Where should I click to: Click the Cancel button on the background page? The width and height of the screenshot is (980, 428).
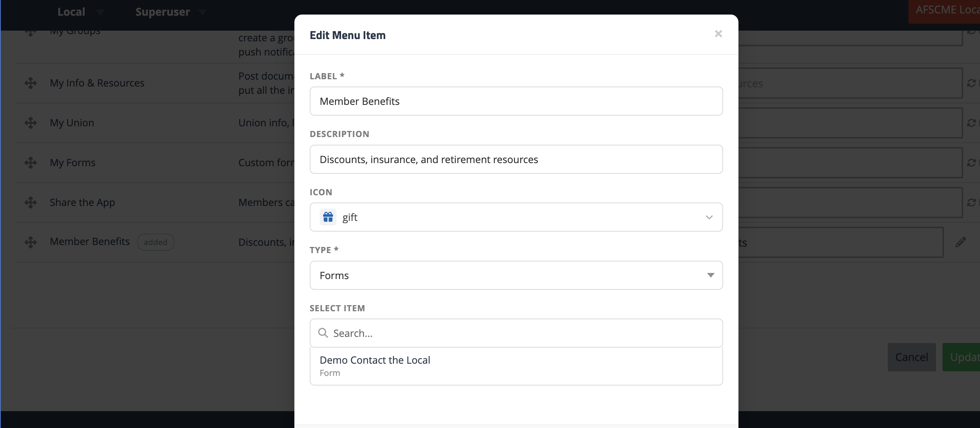(911, 357)
